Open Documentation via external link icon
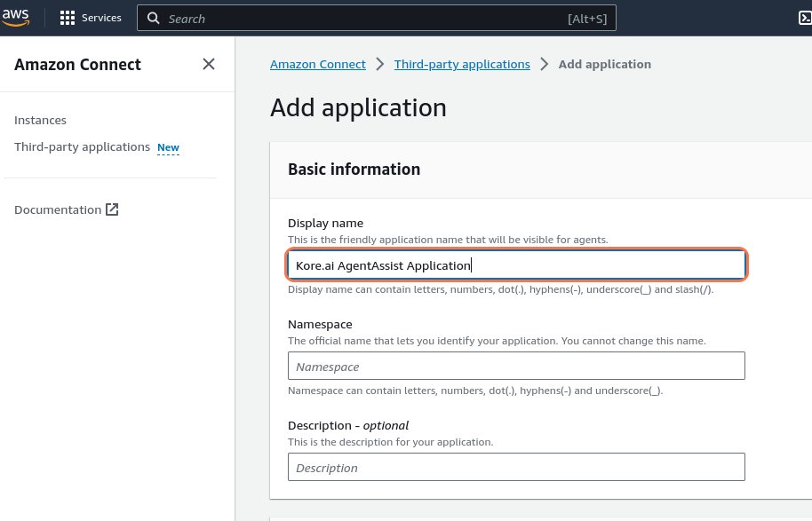Screen dimensions: 812x521 point(110,209)
